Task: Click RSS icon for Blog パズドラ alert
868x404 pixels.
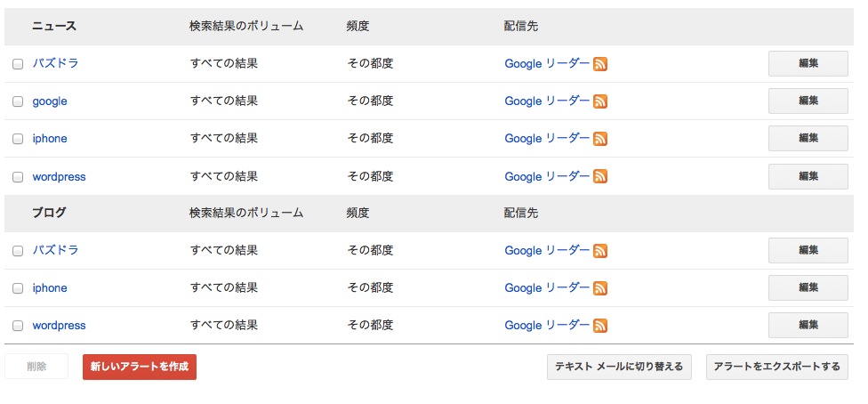Action: [x=600, y=250]
